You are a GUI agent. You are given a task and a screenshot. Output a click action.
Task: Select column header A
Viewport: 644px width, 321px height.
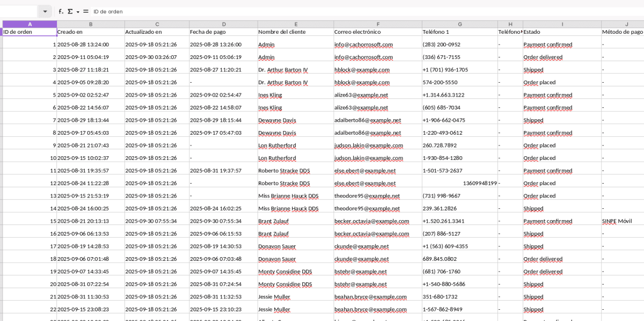click(x=30, y=24)
